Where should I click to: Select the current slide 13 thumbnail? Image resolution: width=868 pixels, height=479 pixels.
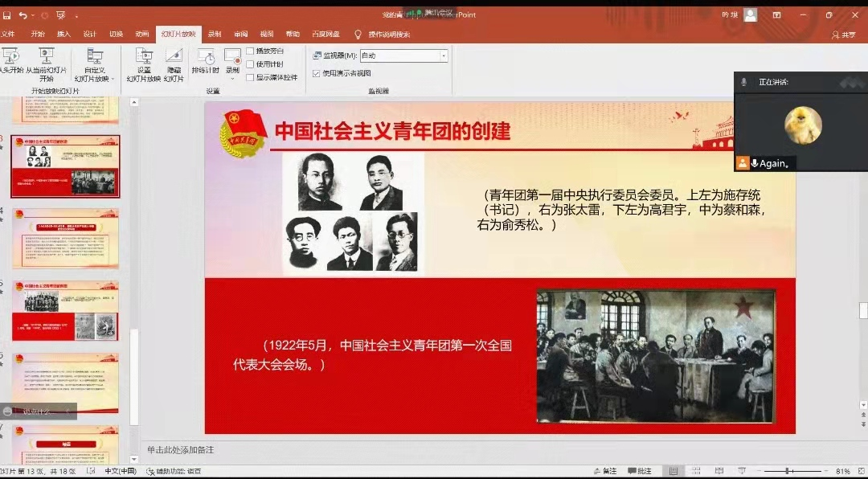pyautogui.click(x=65, y=166)
